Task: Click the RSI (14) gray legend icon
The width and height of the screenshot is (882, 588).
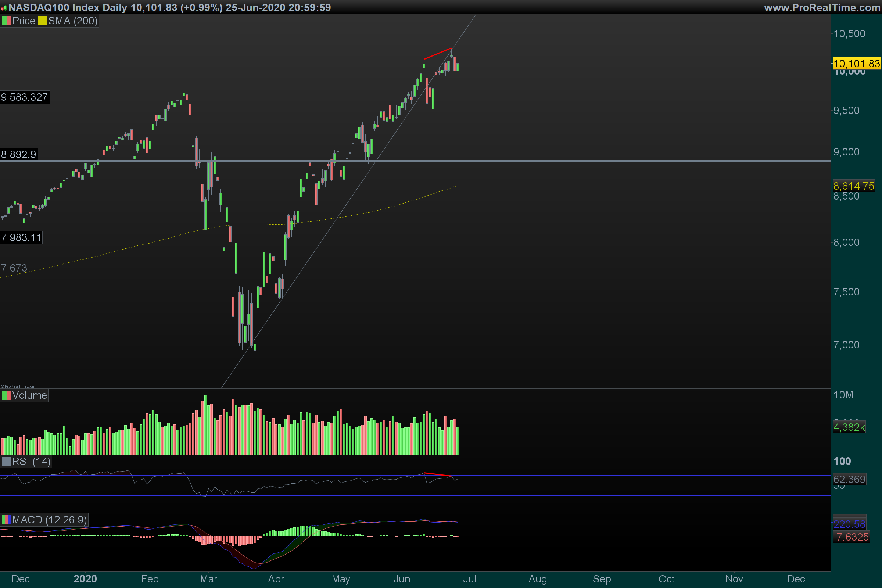Action: pos(6,461)
